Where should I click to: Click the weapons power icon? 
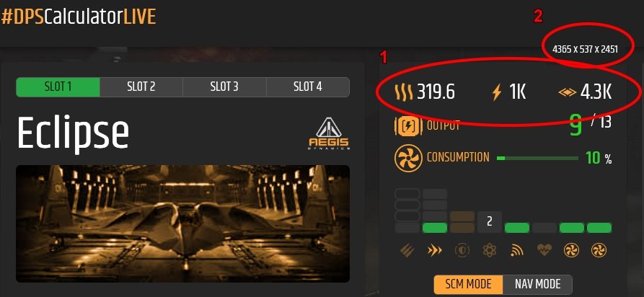click(x=407, y=251)
